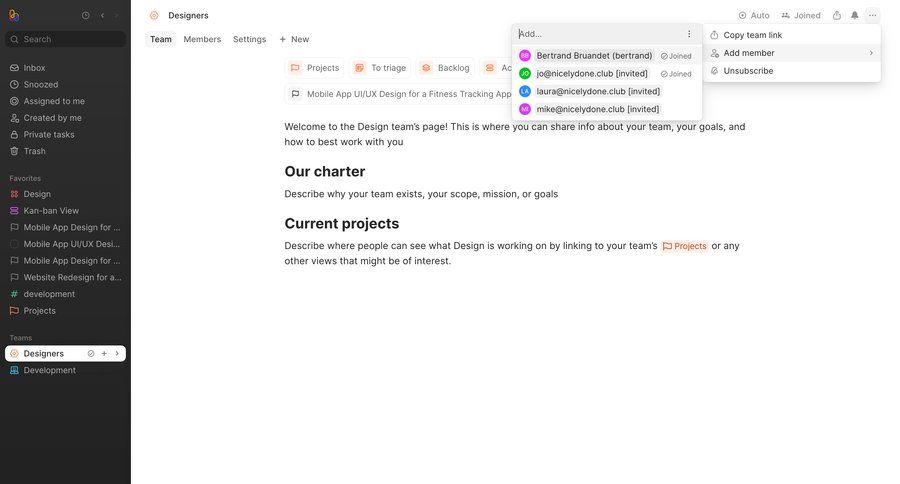
Task: Open Projects in Favorites
Action: [65, 311]
